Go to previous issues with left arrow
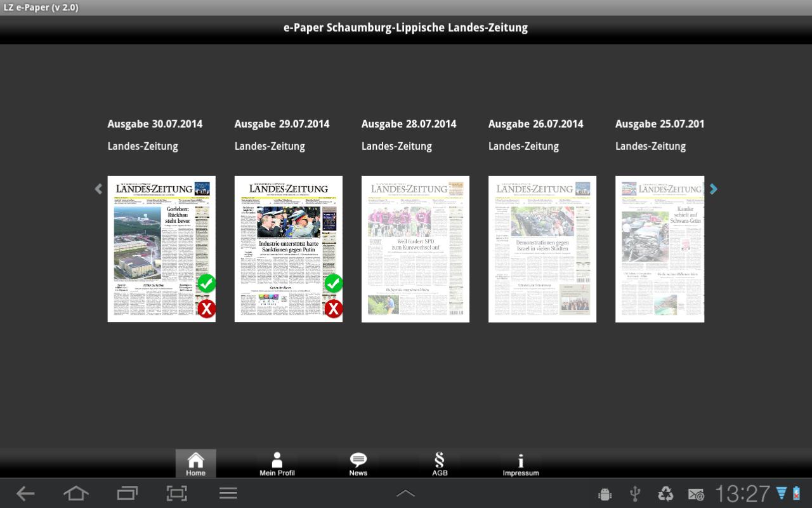 [98, 189]
